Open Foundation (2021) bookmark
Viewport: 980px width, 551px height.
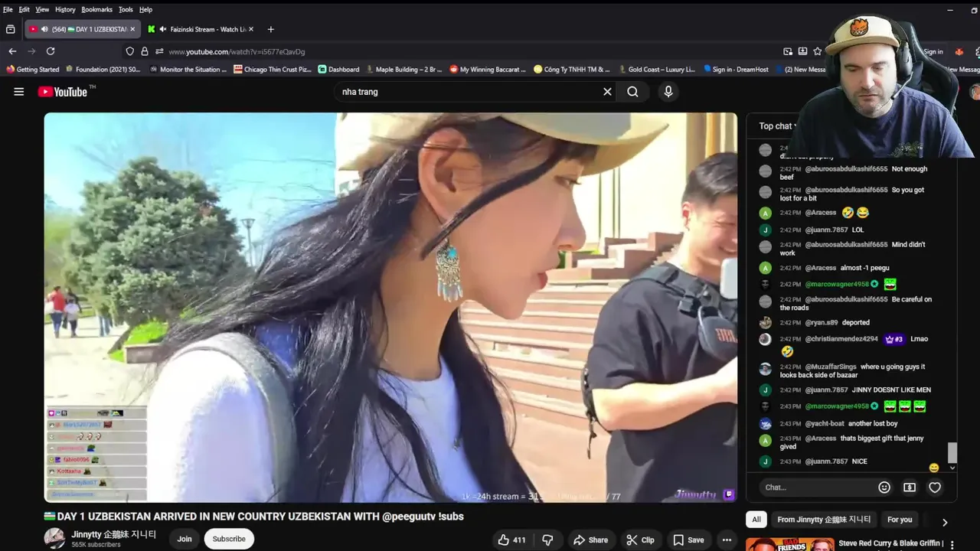[103, 69]
